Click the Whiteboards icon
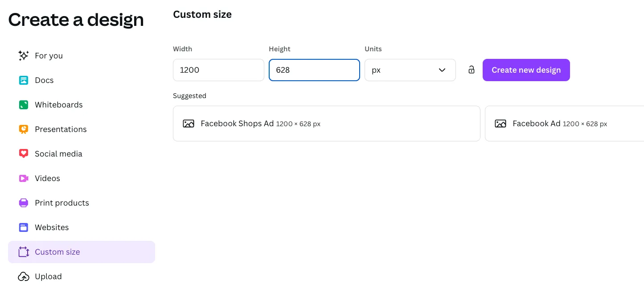644x293 pixels. click(23, 105)
